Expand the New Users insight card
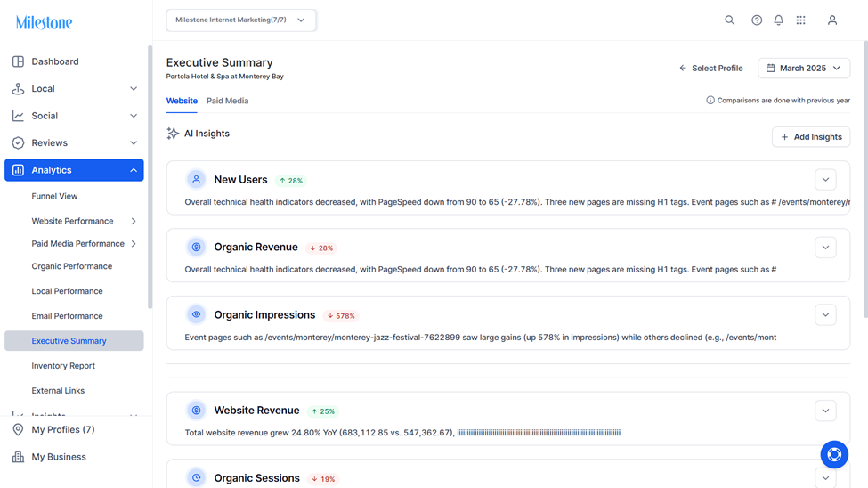Screen dimensions: 868x488 (825, 180)
